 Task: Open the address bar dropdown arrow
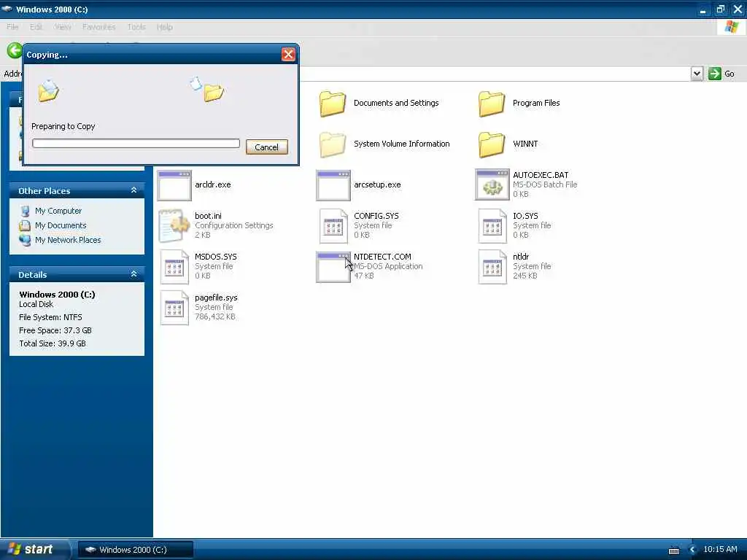697,74
